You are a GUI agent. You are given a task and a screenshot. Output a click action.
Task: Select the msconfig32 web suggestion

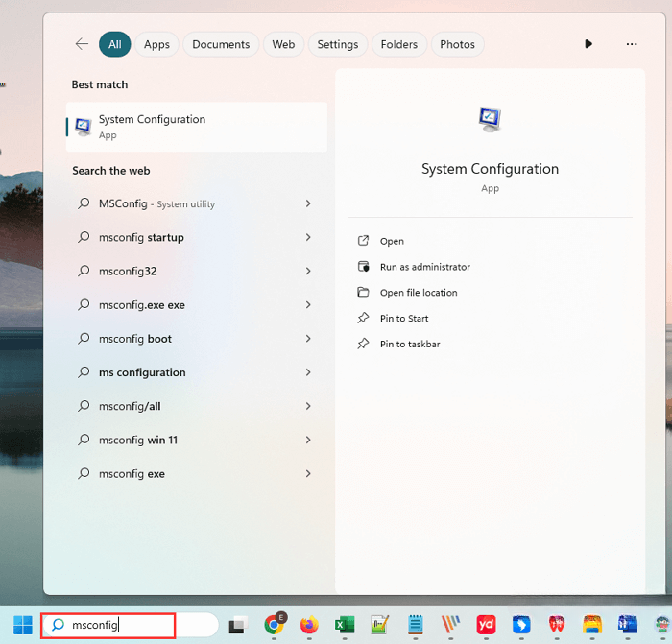tap(197, 272)
